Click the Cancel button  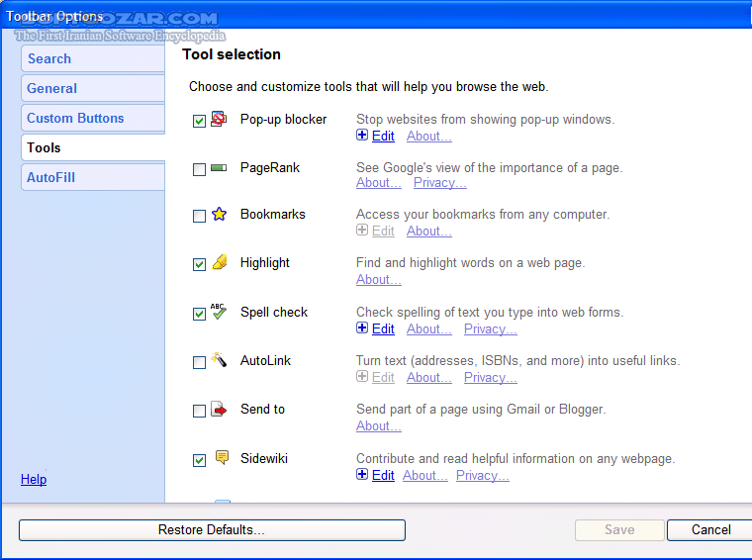point(710,529)
